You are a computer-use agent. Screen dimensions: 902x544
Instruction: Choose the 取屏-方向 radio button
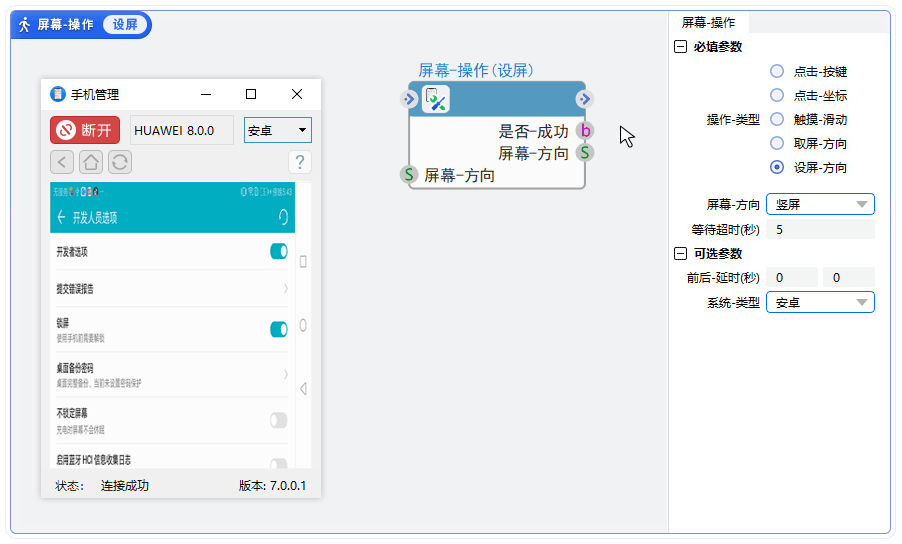[777, 144]
